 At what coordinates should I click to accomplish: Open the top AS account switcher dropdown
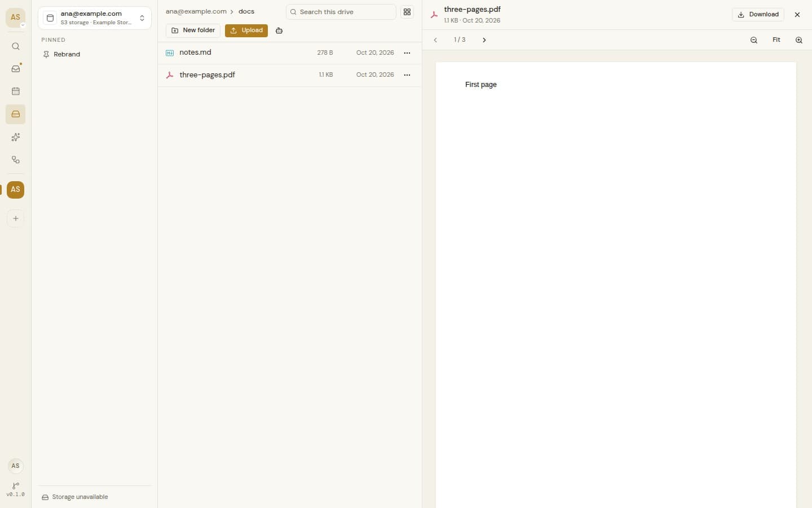point(16,17)
